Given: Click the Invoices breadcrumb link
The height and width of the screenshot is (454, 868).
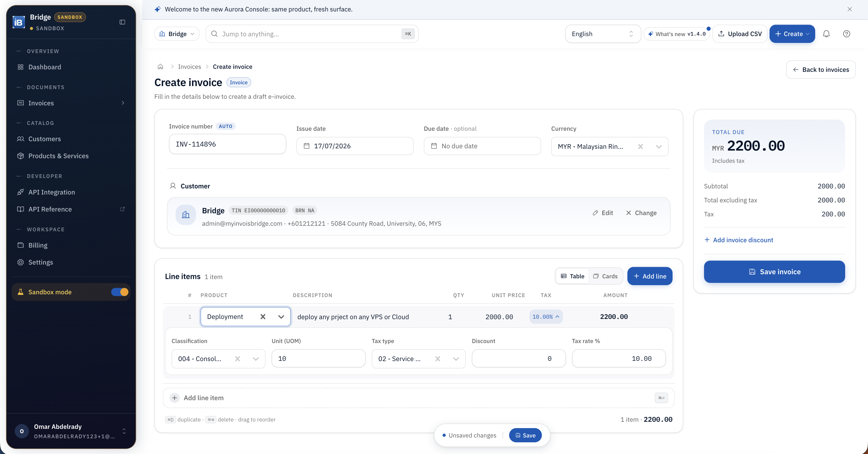Looking at the screenshot, I should point(189,67).
